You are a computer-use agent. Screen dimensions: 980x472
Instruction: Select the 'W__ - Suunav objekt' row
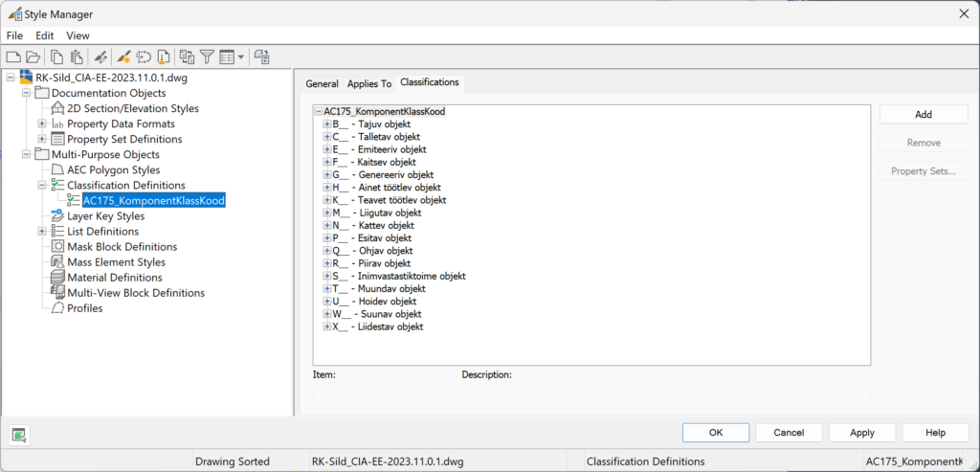pyautogui.click(x=376, y=314)
